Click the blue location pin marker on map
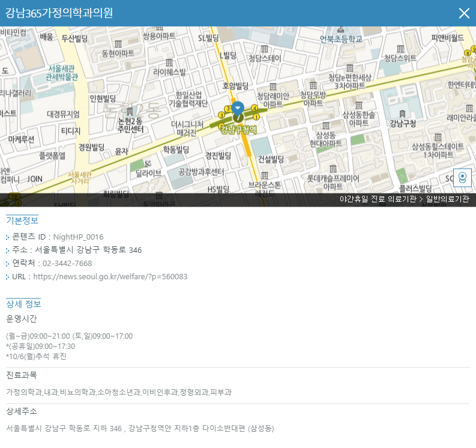The height and width of the screenshot is (448, 476). coord(238,109)
